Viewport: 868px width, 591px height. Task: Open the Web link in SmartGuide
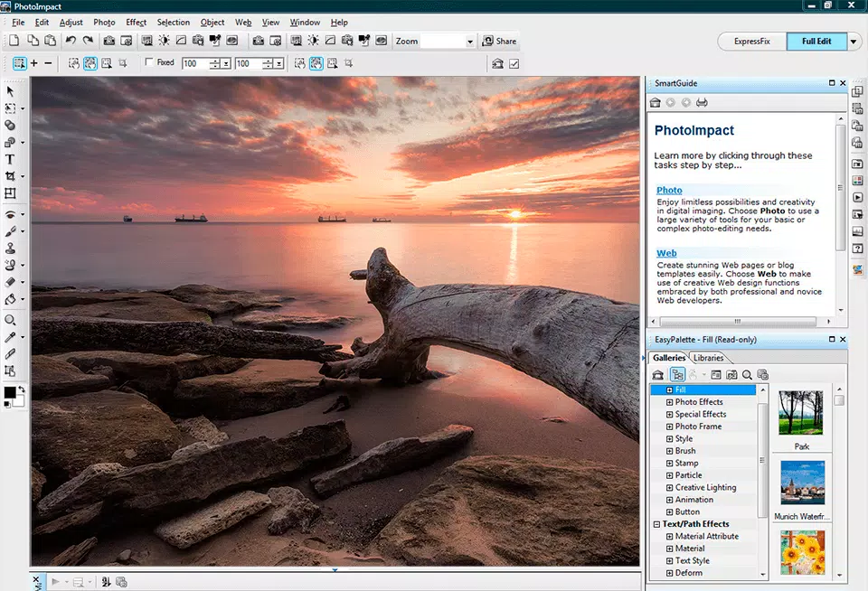click(666, 253)
